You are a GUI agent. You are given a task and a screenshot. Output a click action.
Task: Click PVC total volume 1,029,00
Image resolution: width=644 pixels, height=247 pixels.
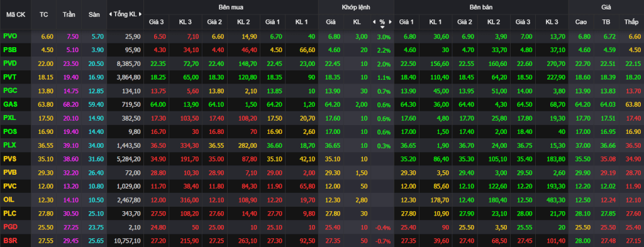[128, 186]
